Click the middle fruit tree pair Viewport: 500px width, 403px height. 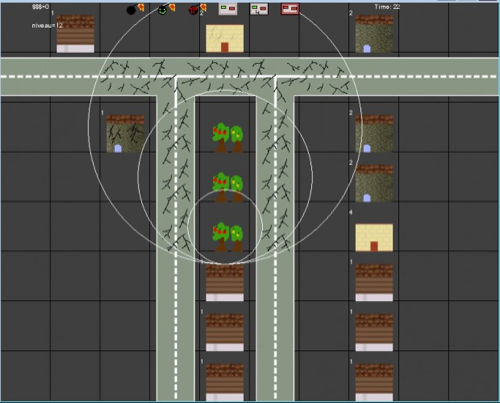click(228, 187)
